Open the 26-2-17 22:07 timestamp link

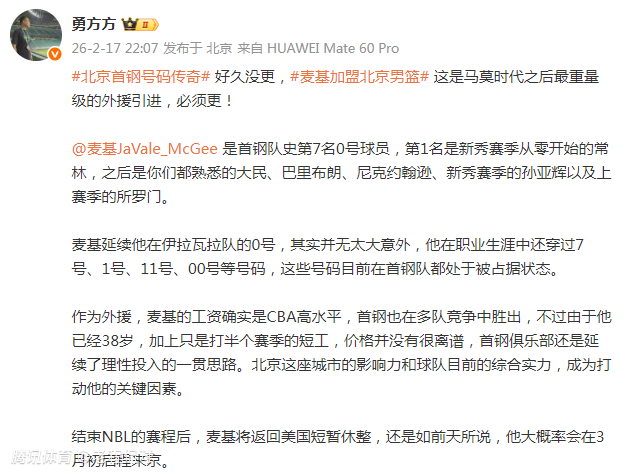tap(115, 49)
